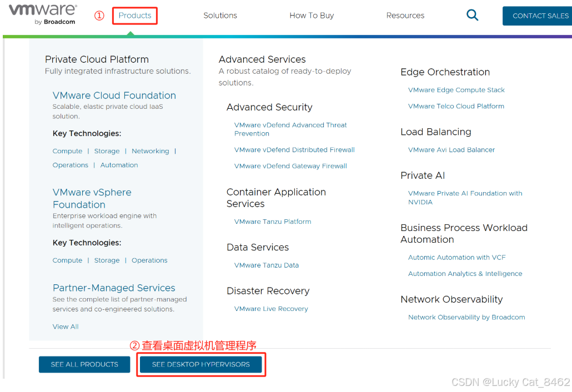Open VMware vDefend Distributed Firewall

(294, 149)
